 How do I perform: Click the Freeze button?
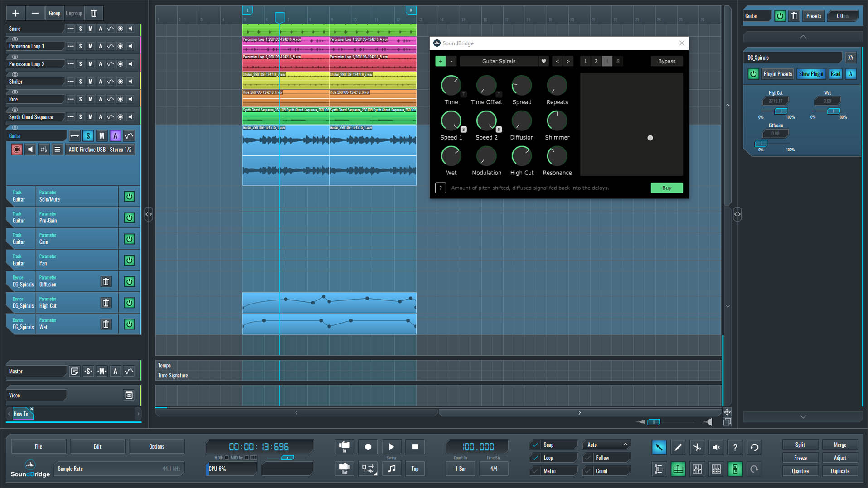coord(800,458)
